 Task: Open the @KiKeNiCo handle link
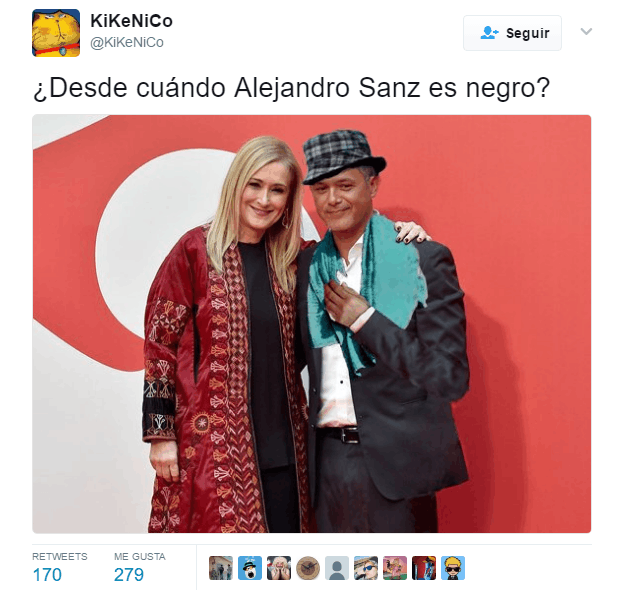point(127,42)
